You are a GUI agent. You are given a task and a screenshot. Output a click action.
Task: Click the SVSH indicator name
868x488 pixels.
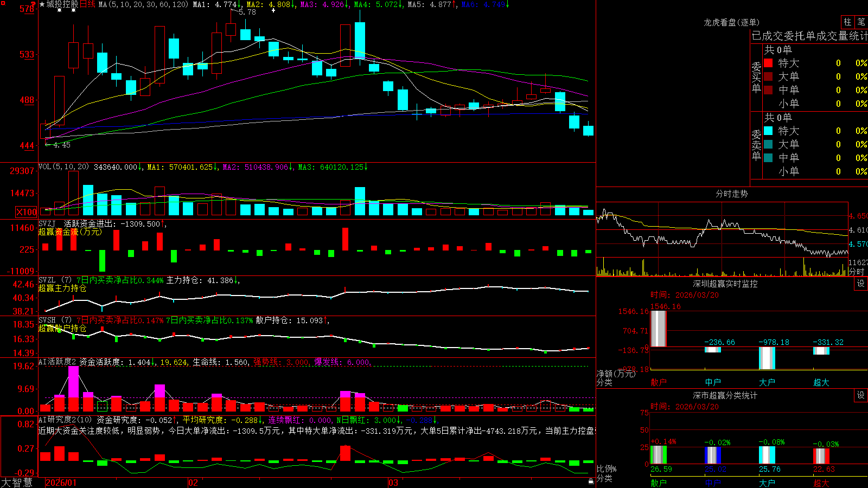point(47,320)
